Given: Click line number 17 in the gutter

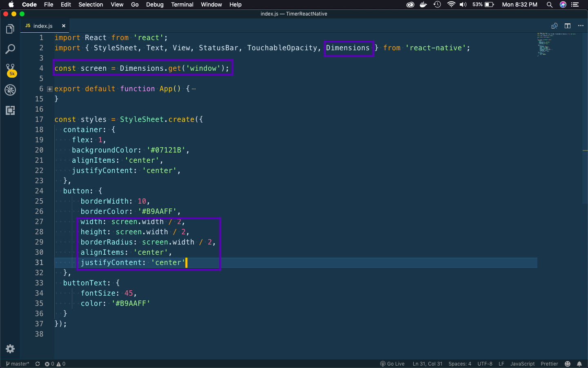Looking at the screenshot, I should (39, 119).
